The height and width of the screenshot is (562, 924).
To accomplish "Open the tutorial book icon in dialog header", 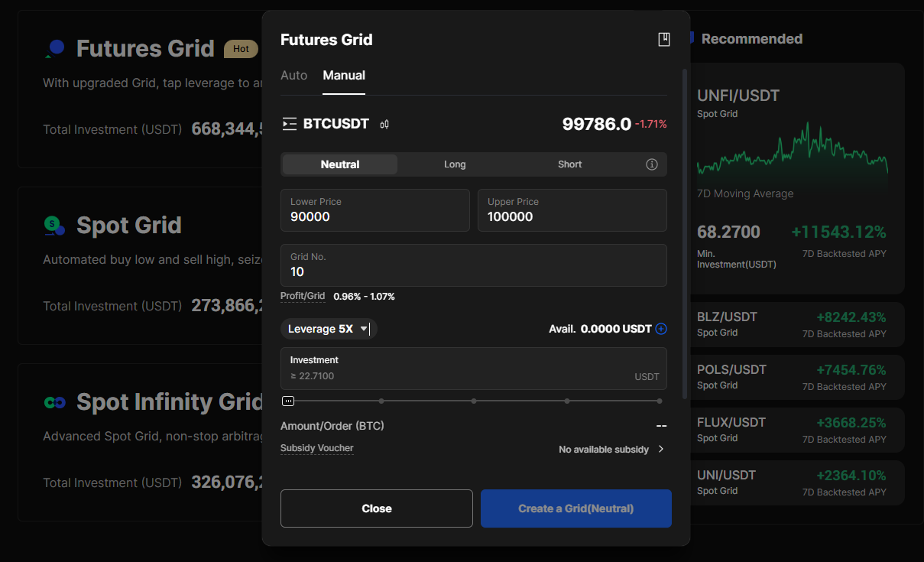I will point(664,40).
